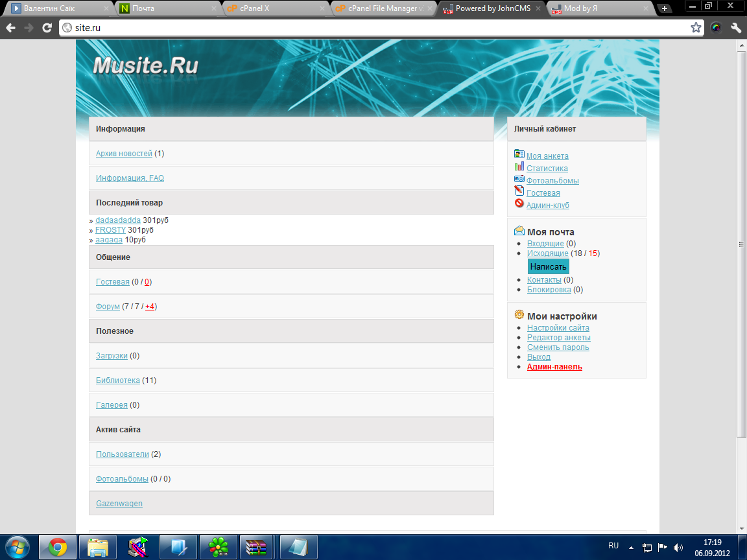Switch to the Powered by JohnCMS tab
Image resolution: width=747 pixels, height=560 pixels.
tap(491, 8)
